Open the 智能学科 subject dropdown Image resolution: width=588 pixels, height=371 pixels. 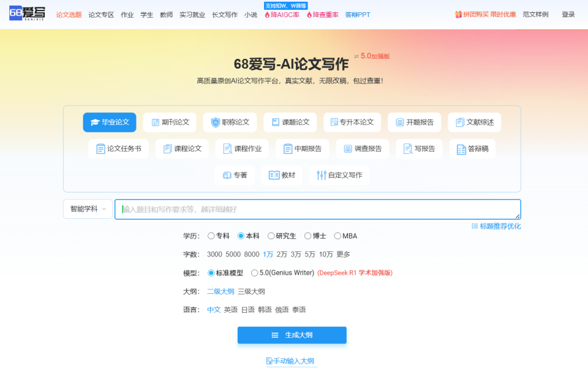86,208
